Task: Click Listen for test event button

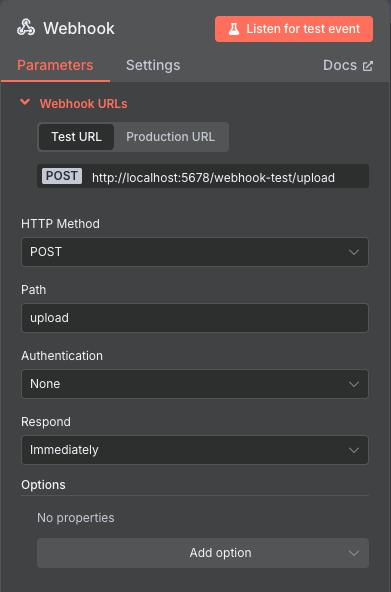Action: coord(294,29)
